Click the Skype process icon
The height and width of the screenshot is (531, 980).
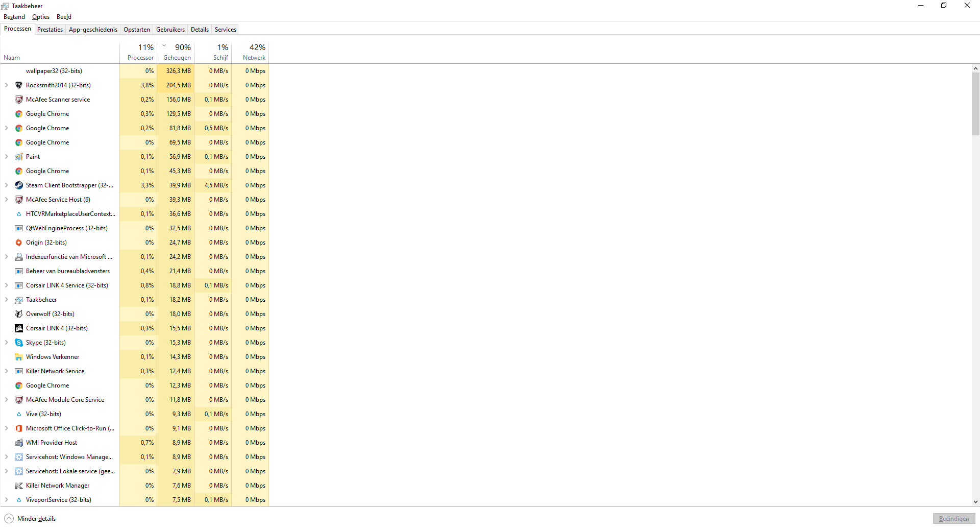pos(19,343)
